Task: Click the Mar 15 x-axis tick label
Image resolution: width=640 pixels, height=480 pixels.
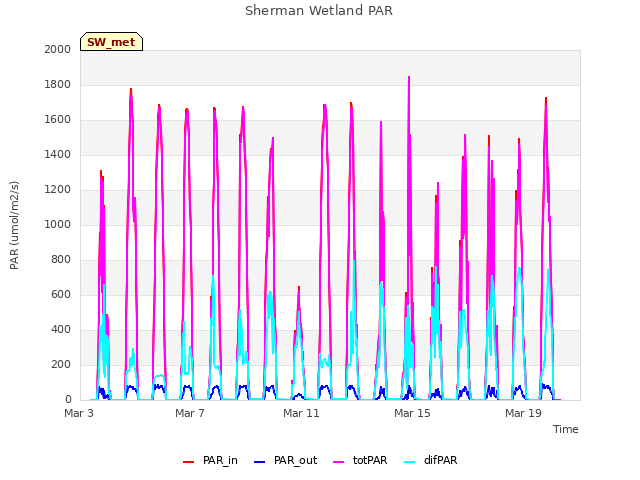Action: pyautogui.click(x=412, y=413)
